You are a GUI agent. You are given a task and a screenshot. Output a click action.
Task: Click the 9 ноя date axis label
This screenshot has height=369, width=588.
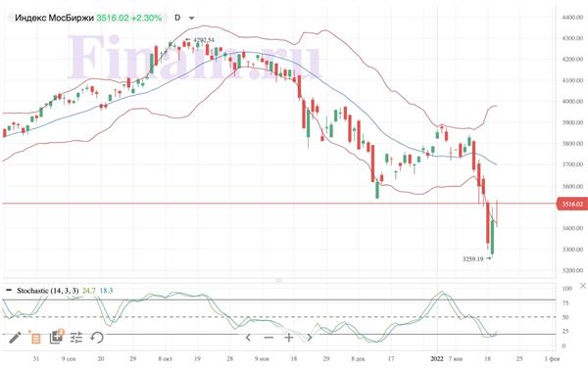coord(262,359)
